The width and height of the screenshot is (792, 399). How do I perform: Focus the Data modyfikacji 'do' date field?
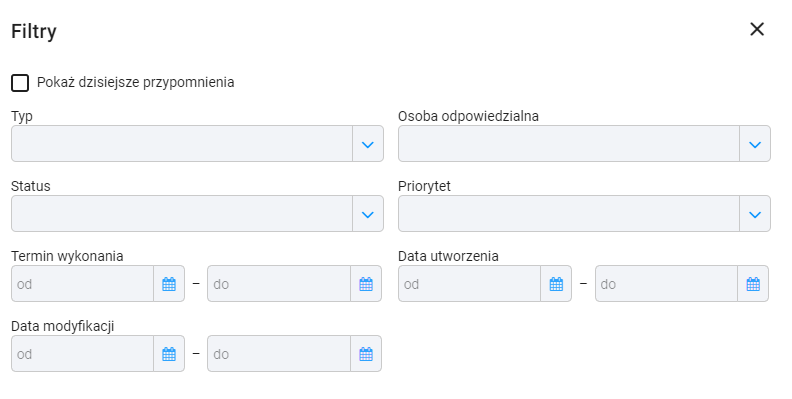(279, 354)
